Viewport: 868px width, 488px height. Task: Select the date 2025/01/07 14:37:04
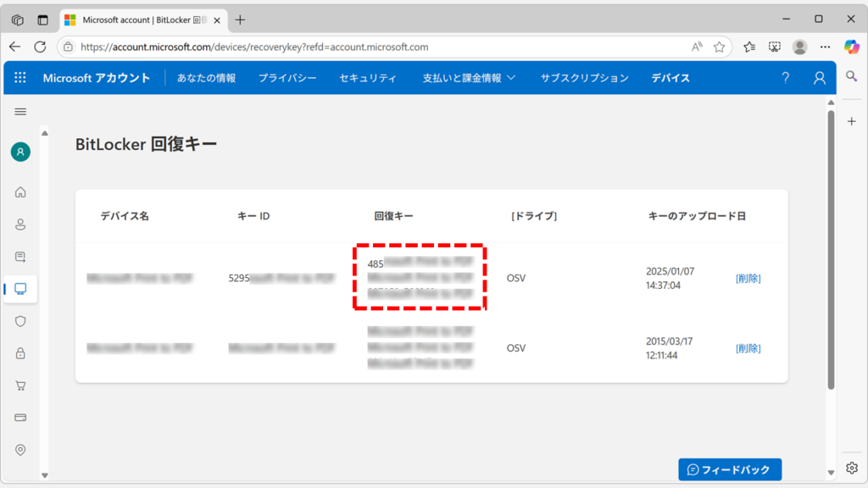tap(670, 278)
